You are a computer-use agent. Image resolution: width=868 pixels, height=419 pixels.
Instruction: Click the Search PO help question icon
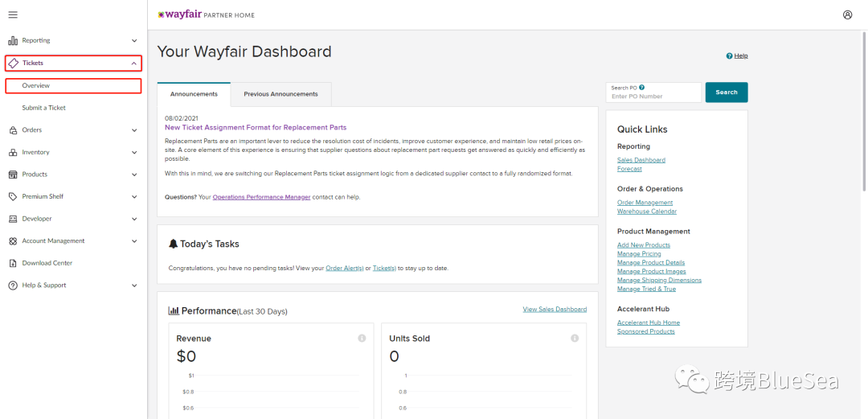(641, 88)
